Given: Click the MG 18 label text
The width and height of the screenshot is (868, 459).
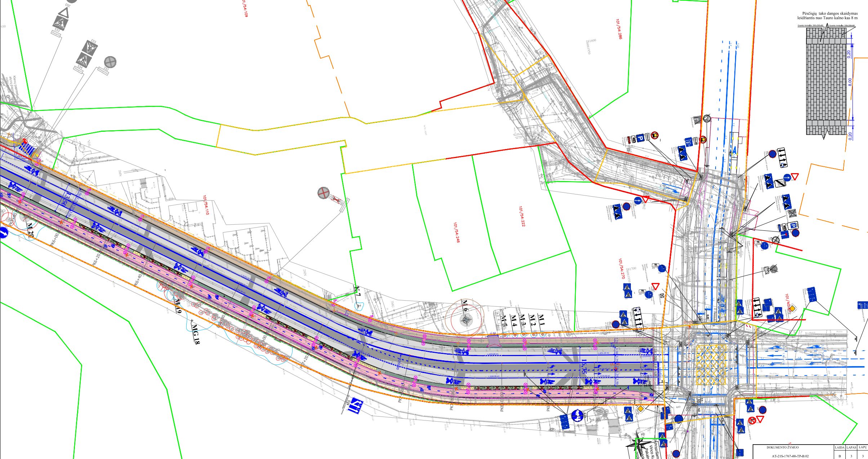Looking at the screenshot, I should click(x=195, y=334).
